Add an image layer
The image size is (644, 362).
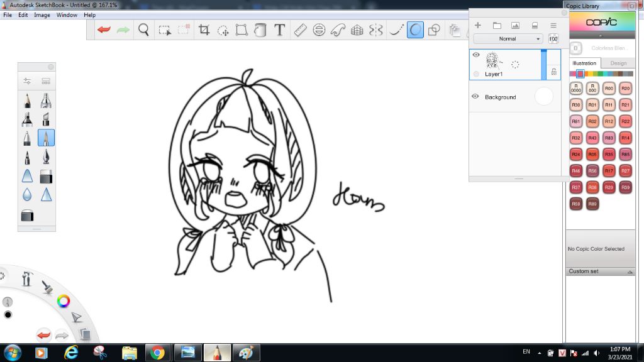click(x=516, y=25)
